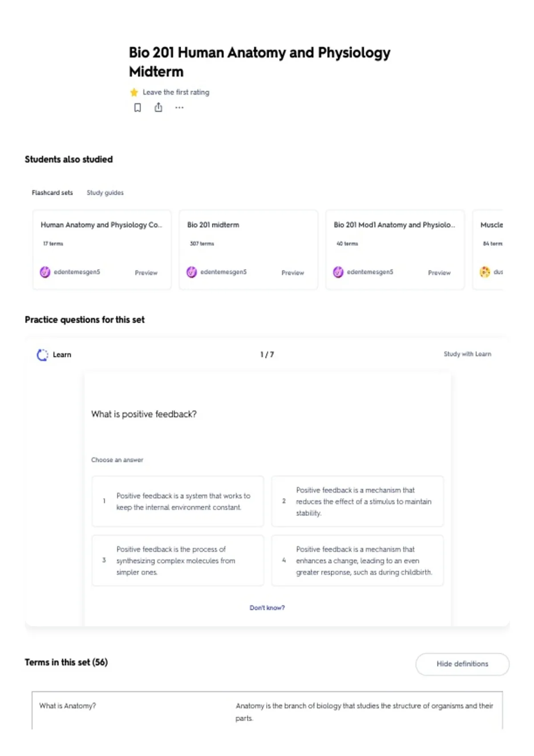Open the three-dots more options menu

179,108
